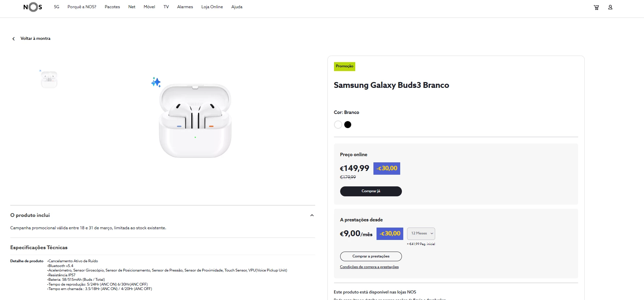Image resolution: width=644 pixels, height=300 pixels.
Task: Open the user account icon
Action: coord(610,7)
